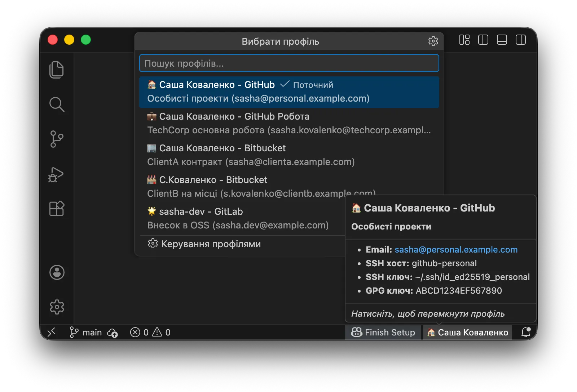Click the Особисті проекти heading in tooltip
577x392 pixels.
pos(391,227)
